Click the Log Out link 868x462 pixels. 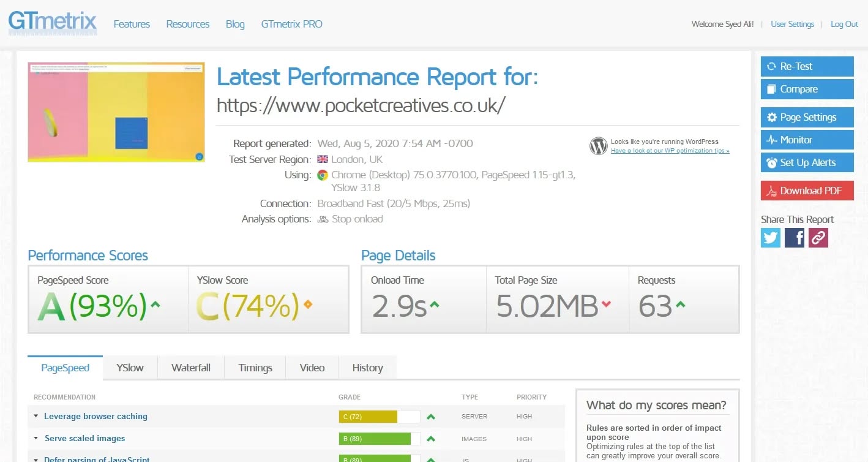tap(844, 24)
